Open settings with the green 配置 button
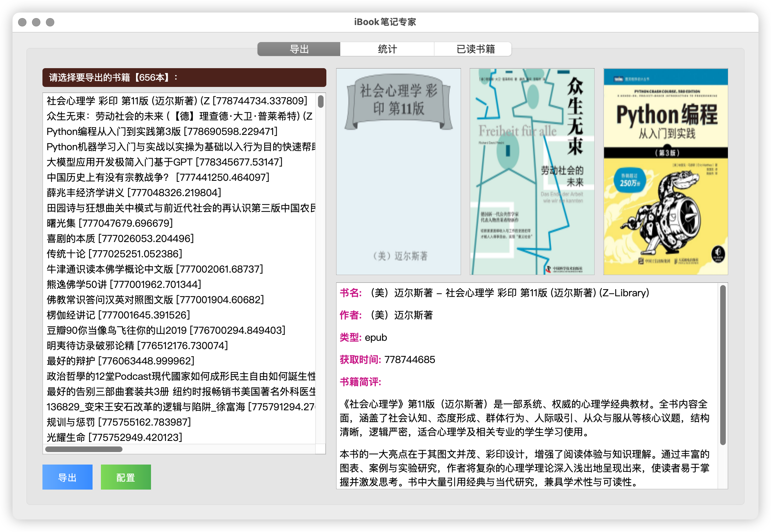Image resolution: width=771 pixels, height=532 pixels. click(126, 477)
